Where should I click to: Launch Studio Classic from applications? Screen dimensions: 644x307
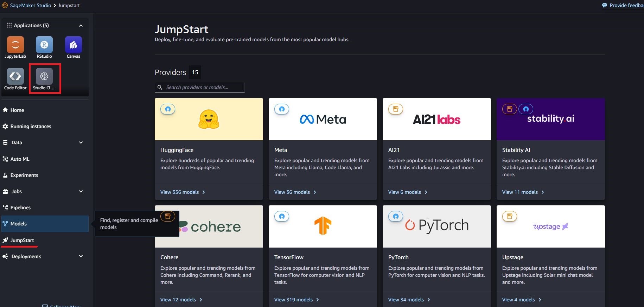pos(44,77)
